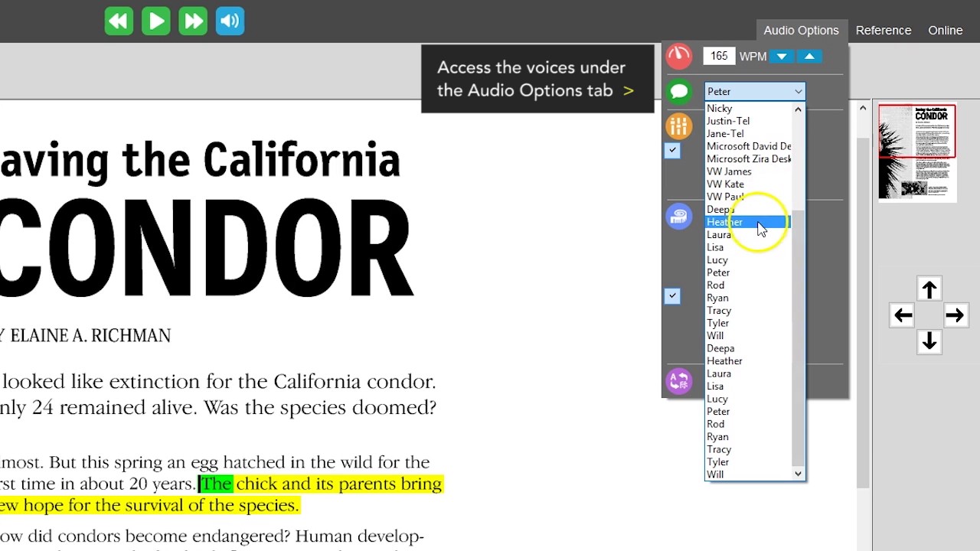
Task: Switch to the Audio Options tab
Action: click(801, 31)
